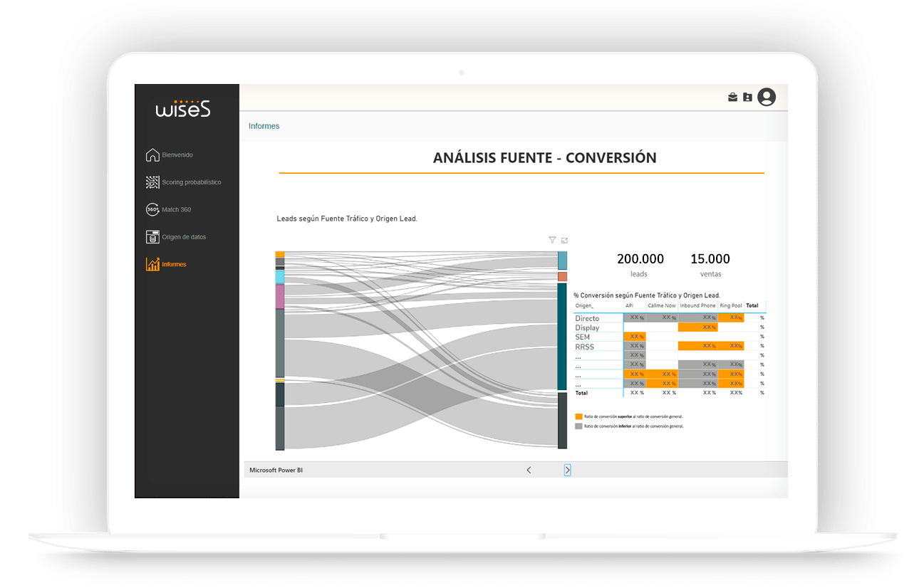Click the wiseS logo
Viewport: 924px width, 588px height.
tap(183, 108)
